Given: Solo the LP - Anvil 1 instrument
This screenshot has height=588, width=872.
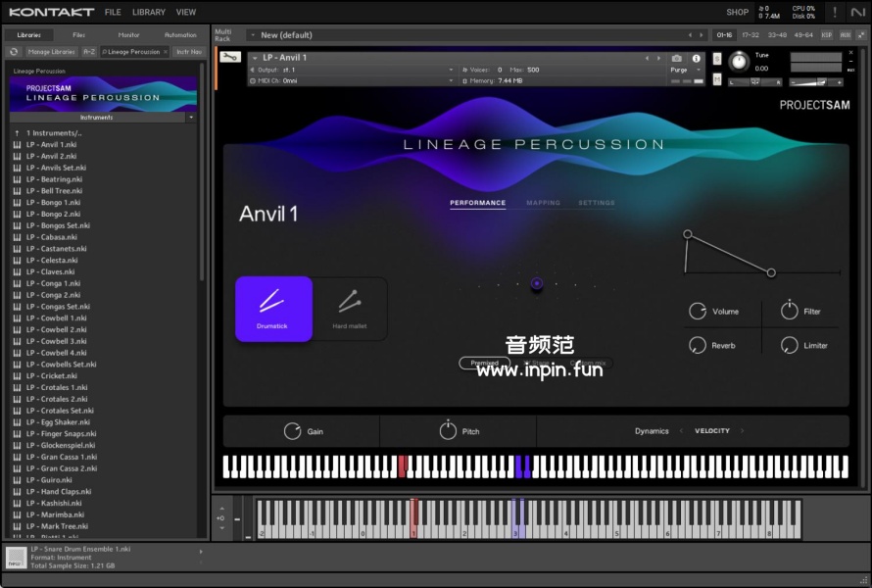Looking at the screenshot, I should [x=717, y=59].
